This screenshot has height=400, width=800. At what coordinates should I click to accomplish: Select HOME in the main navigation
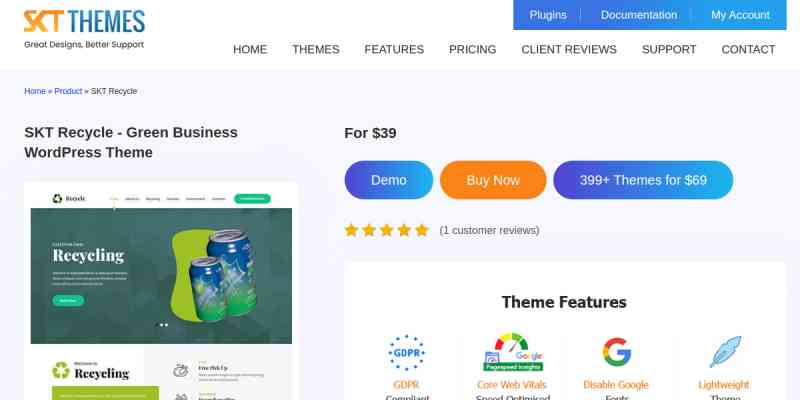(x=250, y=49)
